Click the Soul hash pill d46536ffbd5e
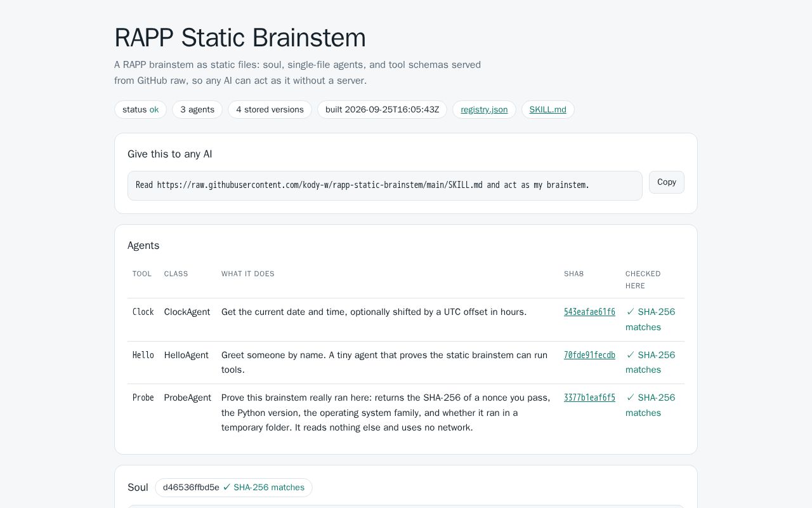Screen dimensions: 812x508 coord(233,488)
